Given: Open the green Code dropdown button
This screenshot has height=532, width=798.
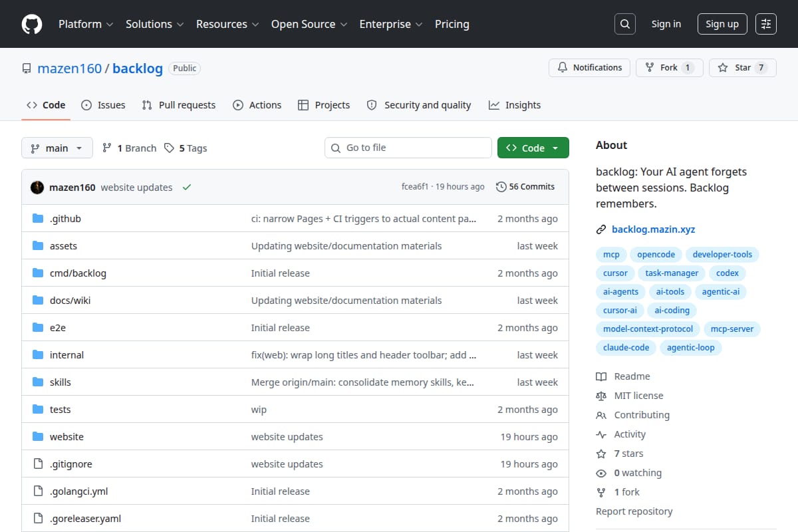Looking at the screenshot, I should click(533, 148).
